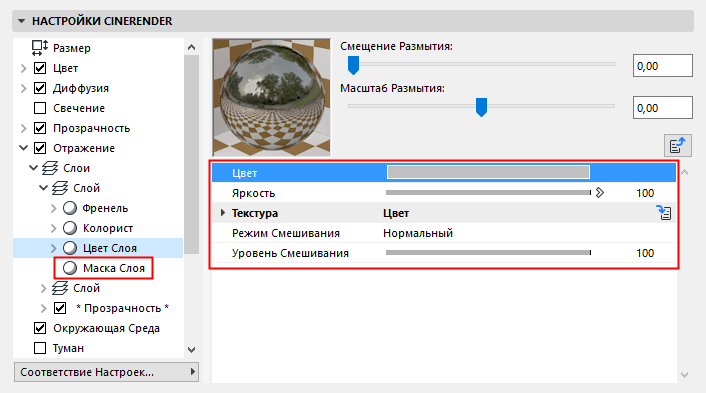Click the Текстура value Цвет
This screenshot has width=706, height=393.
click(x=396, y=213)
